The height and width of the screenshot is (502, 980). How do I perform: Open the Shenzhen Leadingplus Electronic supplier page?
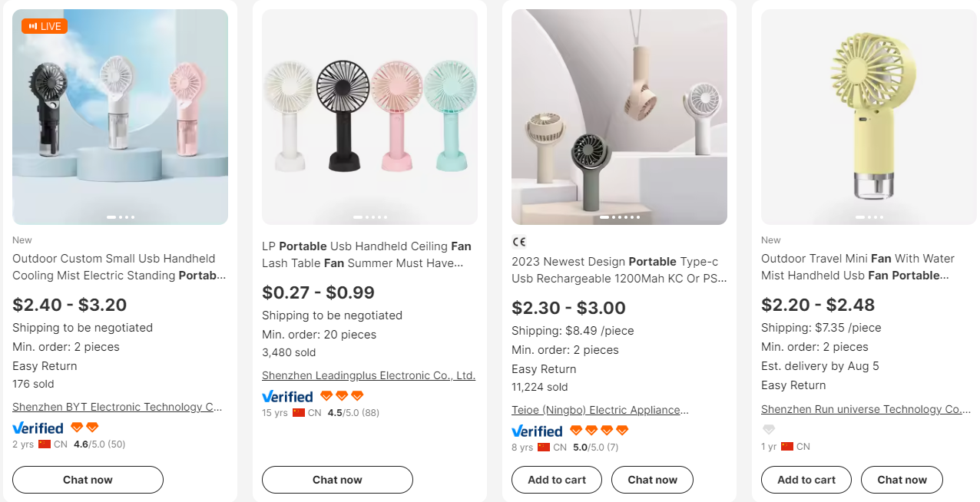(368, 375)
